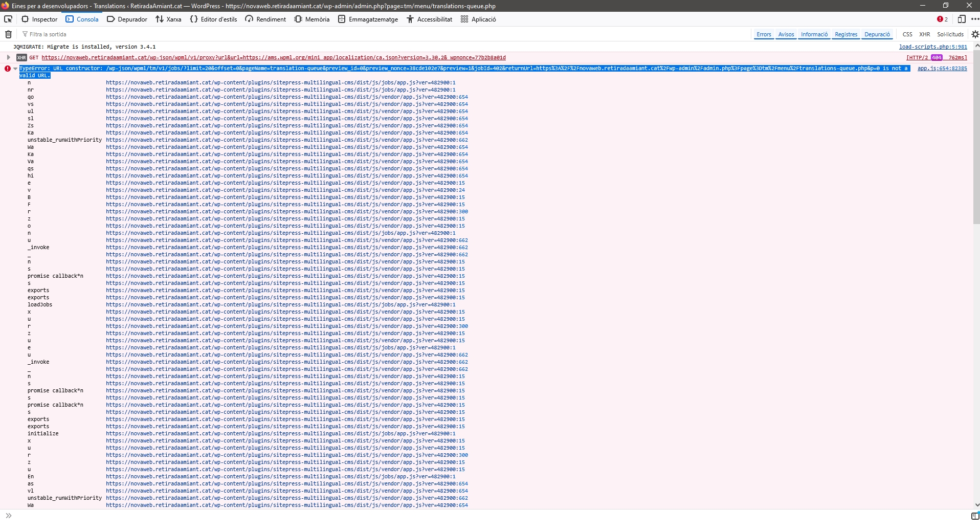Open the loadJobs stack frame link
This screenshot has width=980, height=532.
pyautogui.click(x=281, y=305)
